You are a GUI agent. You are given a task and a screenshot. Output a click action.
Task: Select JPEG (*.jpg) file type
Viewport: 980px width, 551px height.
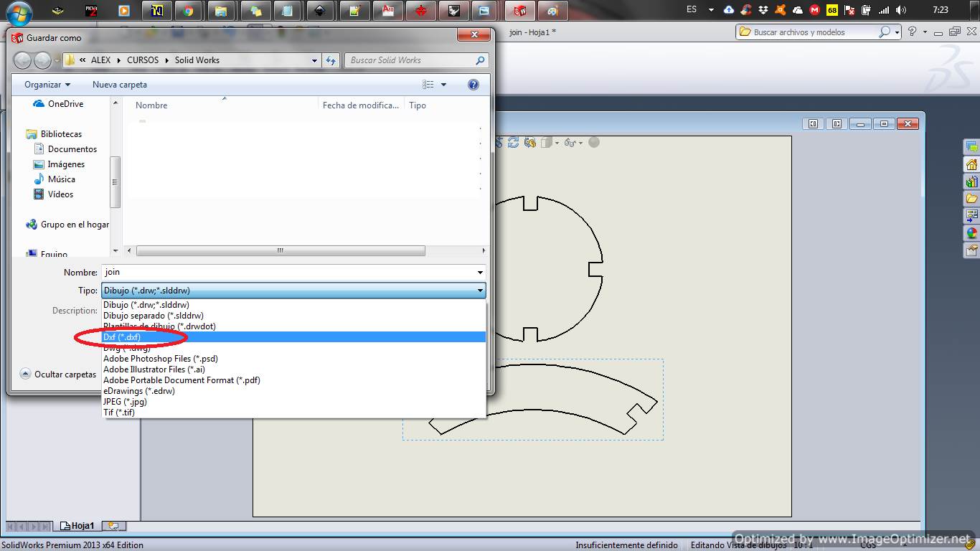click(x=293, y=402)
